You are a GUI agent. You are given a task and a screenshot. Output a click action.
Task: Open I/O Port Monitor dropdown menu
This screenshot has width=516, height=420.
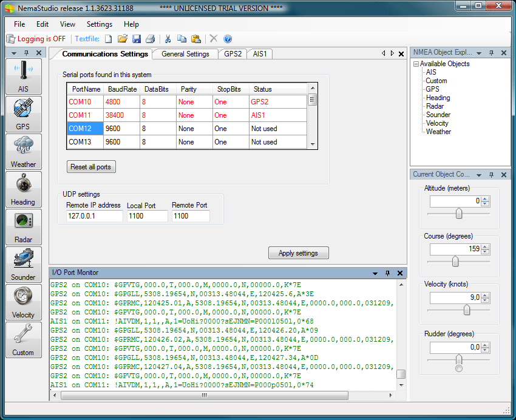(375, 273)
